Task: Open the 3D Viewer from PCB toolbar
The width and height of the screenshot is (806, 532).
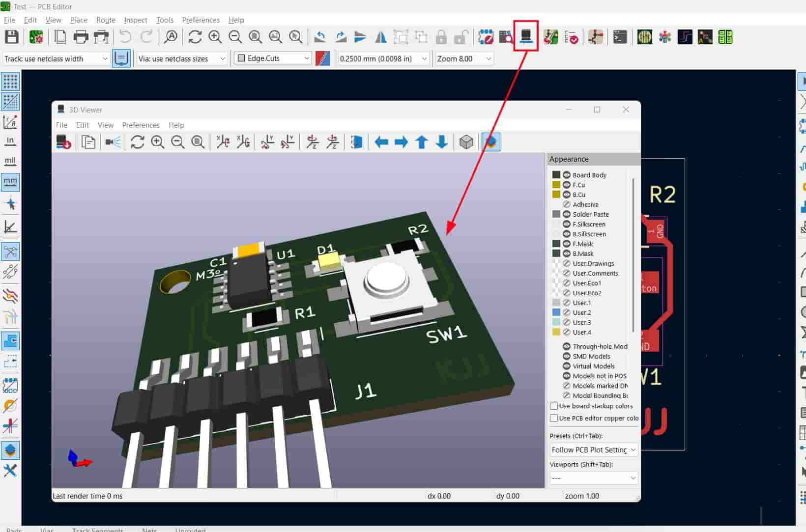Action: click(x=526, y=36)
